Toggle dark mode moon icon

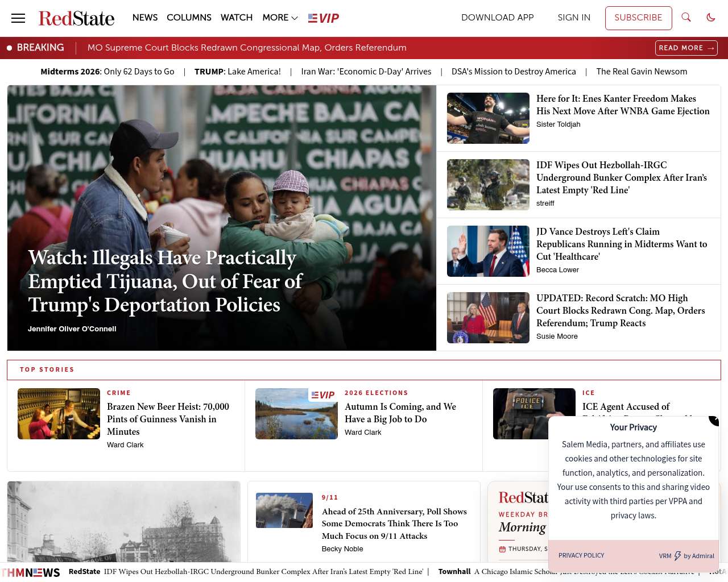tap(710, 18)
